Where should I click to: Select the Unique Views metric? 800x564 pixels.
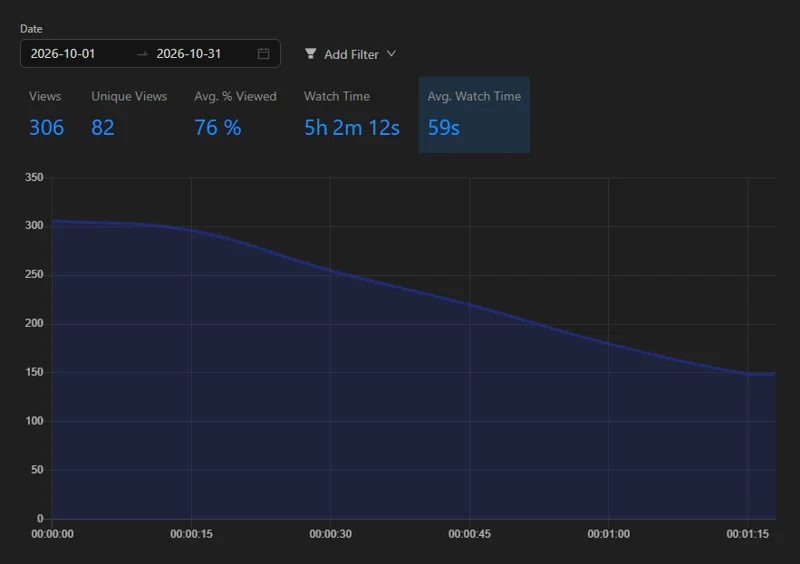tap(129, 115)
